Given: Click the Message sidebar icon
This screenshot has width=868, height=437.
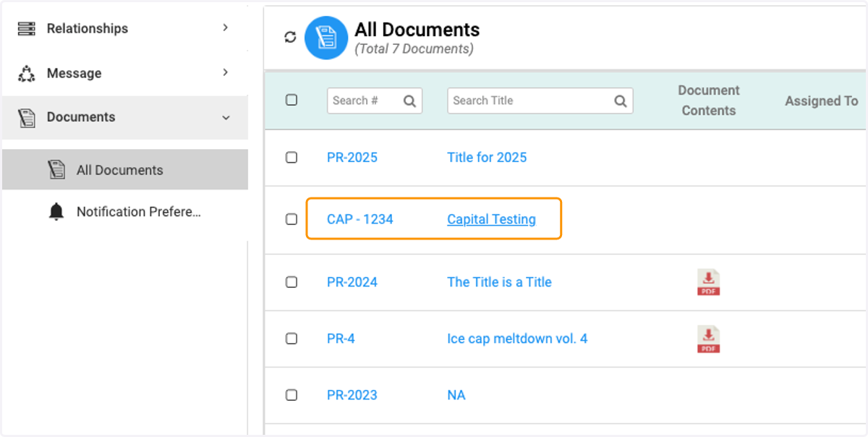Looking at the screenshot, I should tap(27, 73).
